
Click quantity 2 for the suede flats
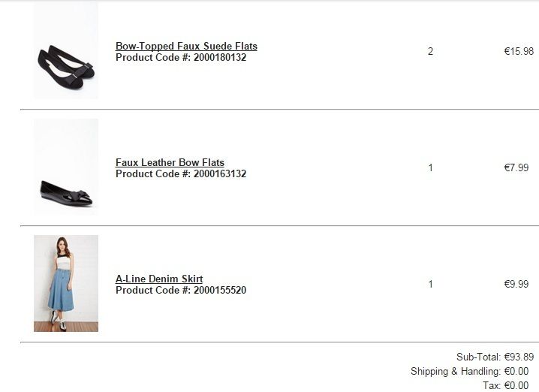430,52
